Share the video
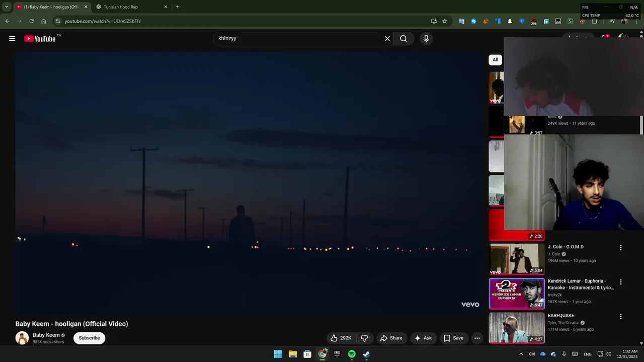 coord(391,338)
